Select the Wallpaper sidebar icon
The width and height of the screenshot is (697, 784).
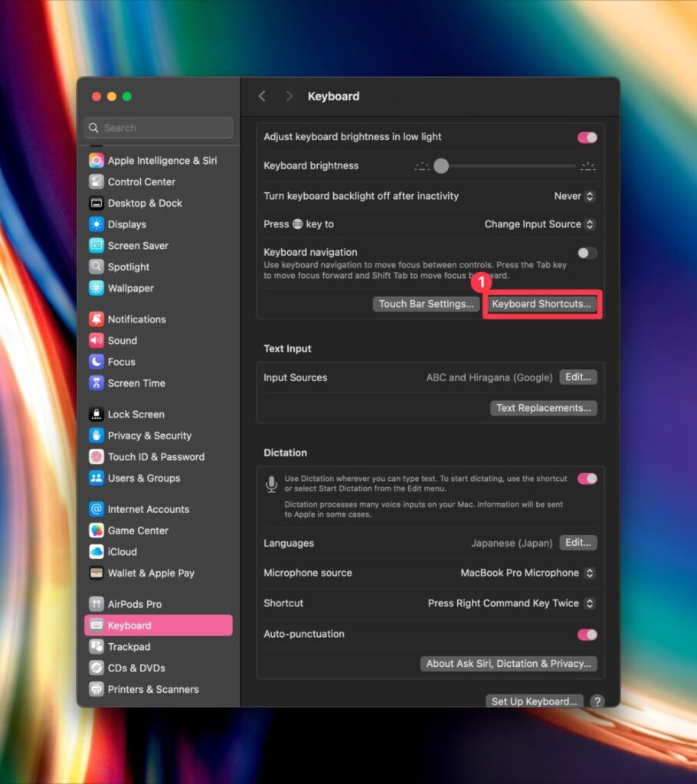pyautogui.click(x=97, y=289)
